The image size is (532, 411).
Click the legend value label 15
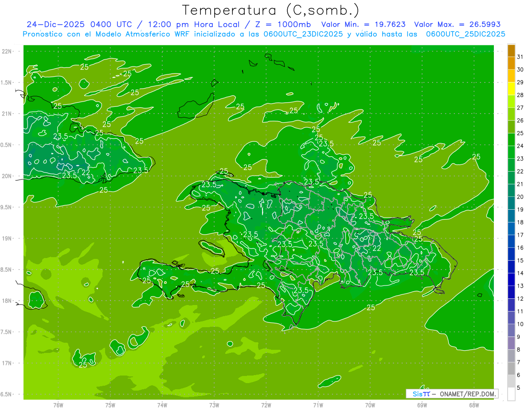point(520,260)
